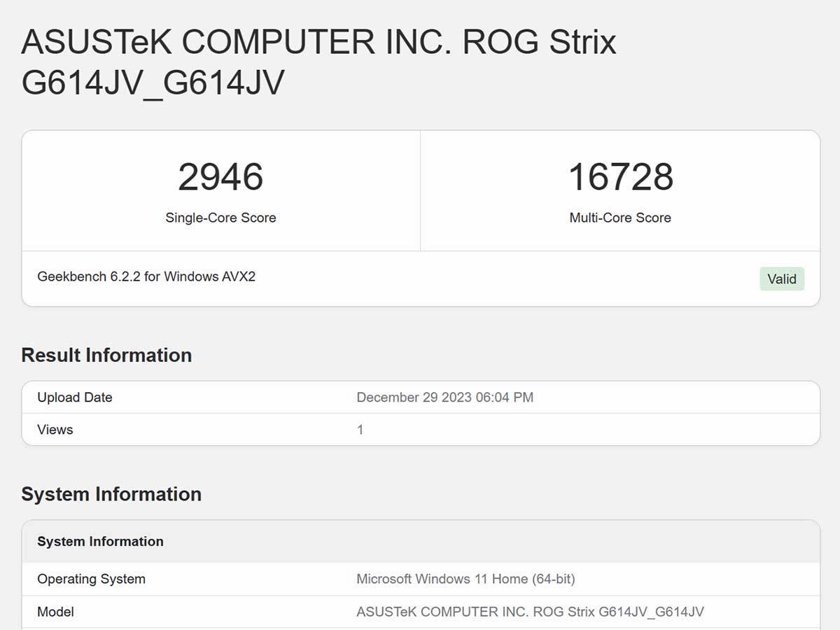Open the ROG Strix G614JV page title link
Viewport: 840px width, 630px height.
318,62
